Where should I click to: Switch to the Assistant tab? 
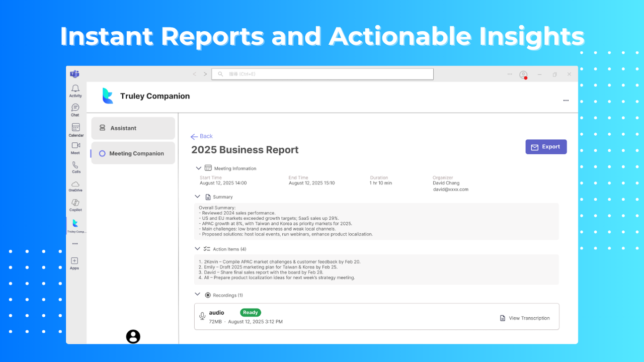pyautogui.click(x=133, y=128)
